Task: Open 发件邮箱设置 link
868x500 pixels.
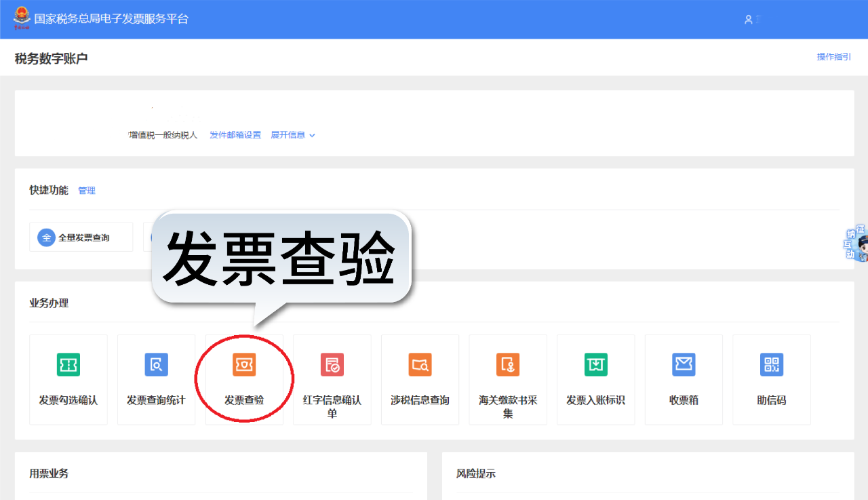Action: pyautogui.click(x=235, y=135)
